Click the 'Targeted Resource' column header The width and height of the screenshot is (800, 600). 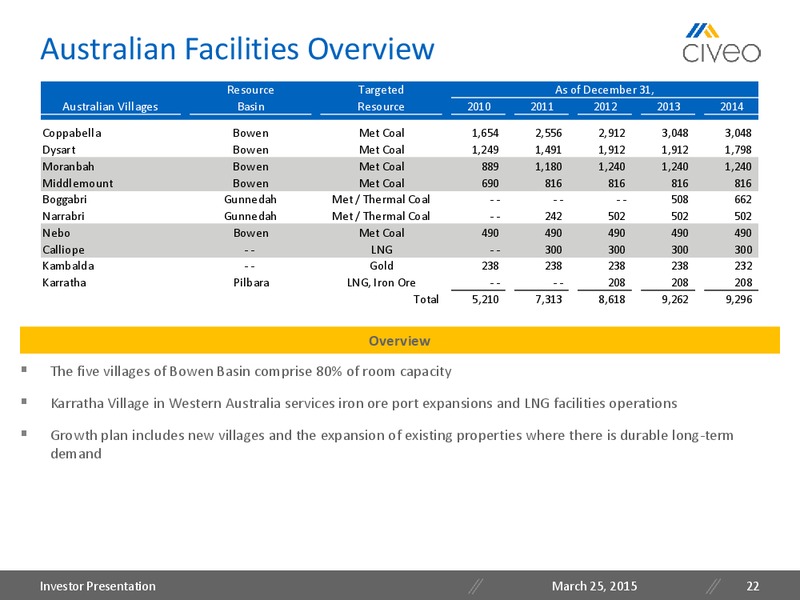[381, 98]
